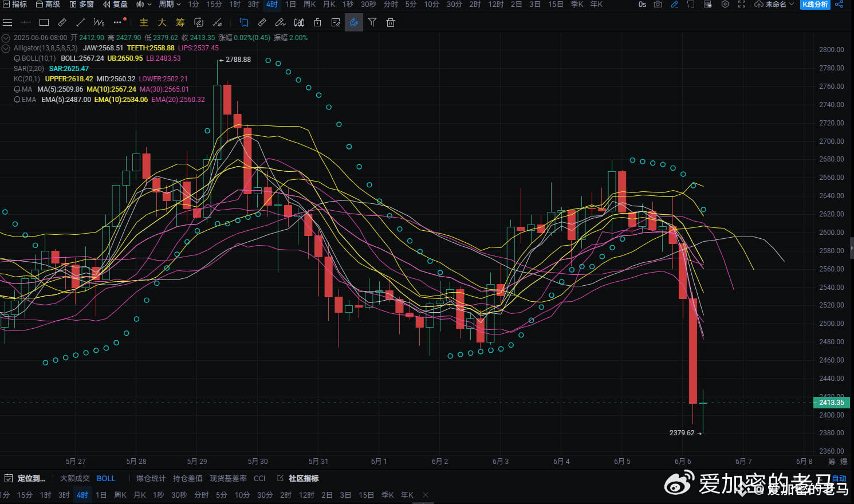Select the horizontal ray line tool

click(26, 22)
